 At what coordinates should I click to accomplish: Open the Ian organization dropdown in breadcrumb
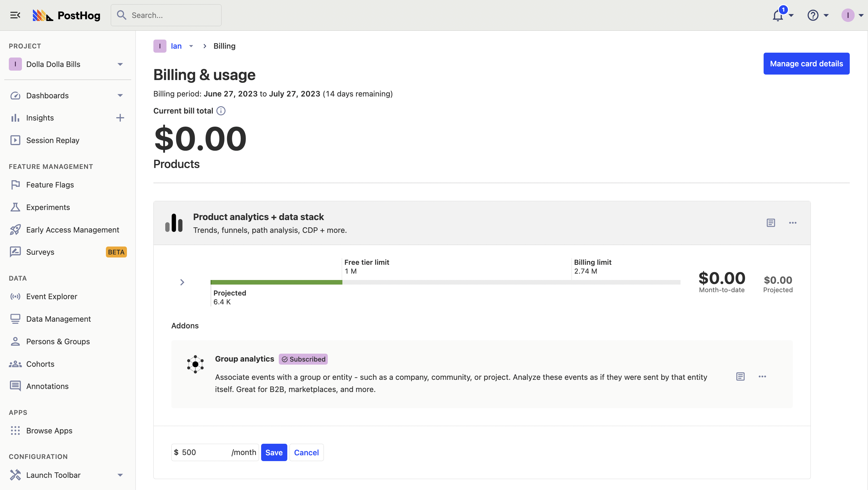tap(191, 46)
